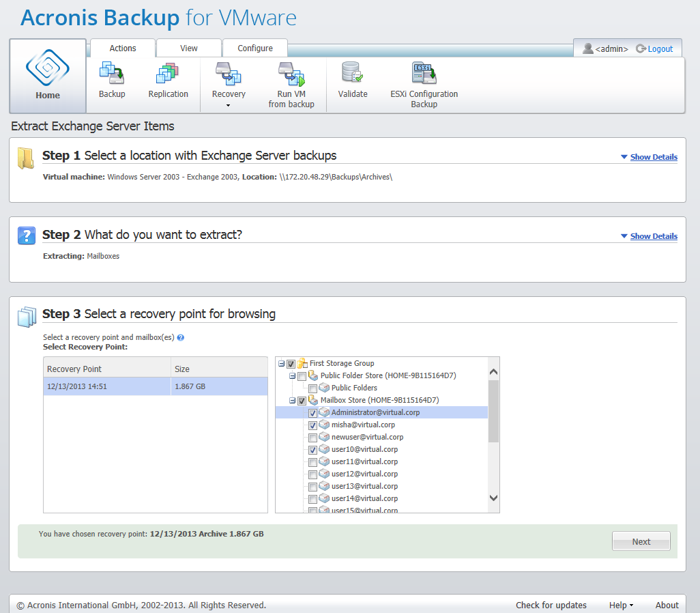Open the Configure tab
Screen dimensions: 700x613
(255, 48)
